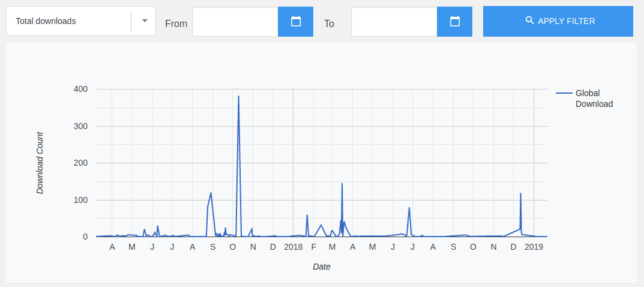
Task: Click the Date axis title
Action: pyautogui.click(x=322, y=267)
